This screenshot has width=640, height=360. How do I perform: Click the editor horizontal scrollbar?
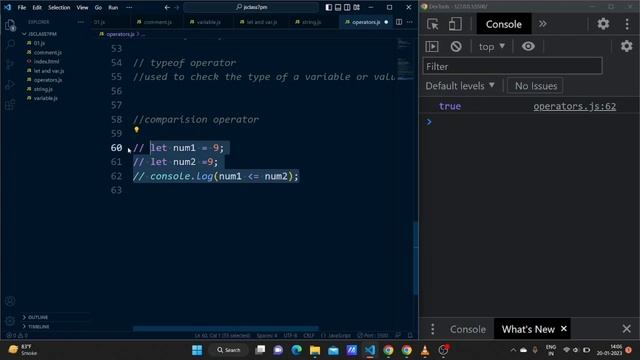tap(225, 328)
